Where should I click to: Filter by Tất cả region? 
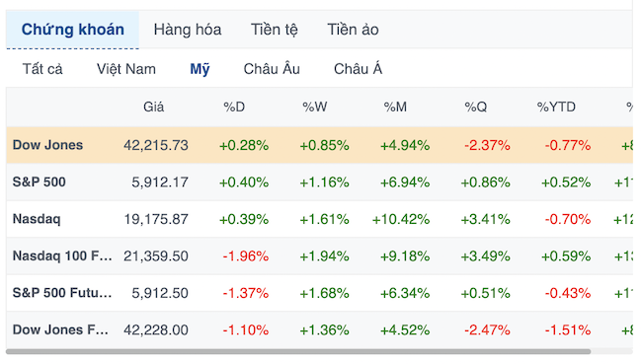[42, 69]
